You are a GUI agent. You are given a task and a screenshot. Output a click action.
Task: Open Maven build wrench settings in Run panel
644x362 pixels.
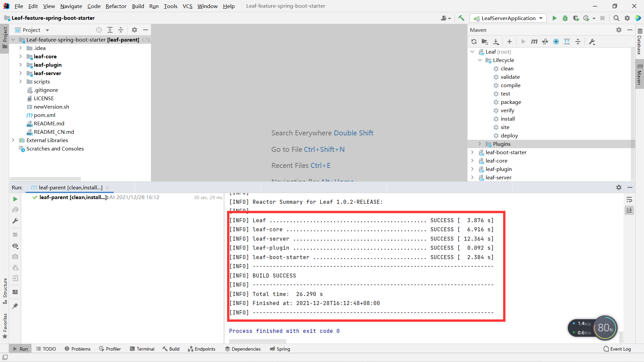(15, 221)
